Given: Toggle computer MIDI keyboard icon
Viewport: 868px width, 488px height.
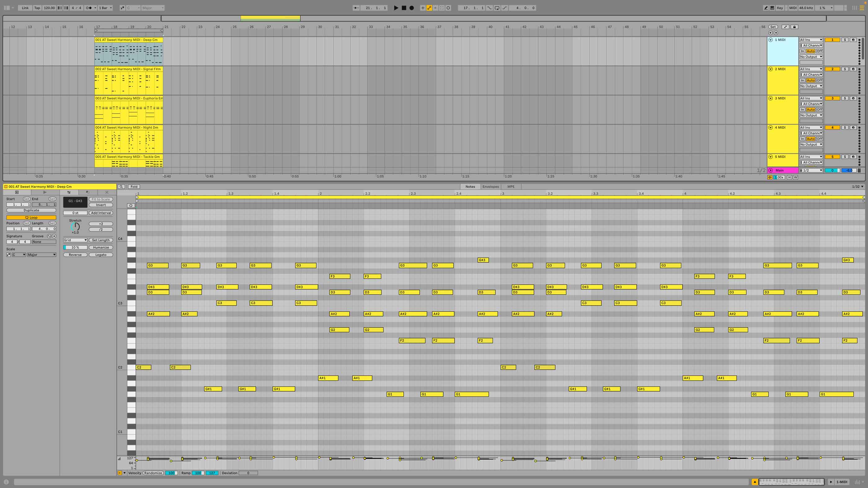Looking at the screenshot, I should pos(772,8).
